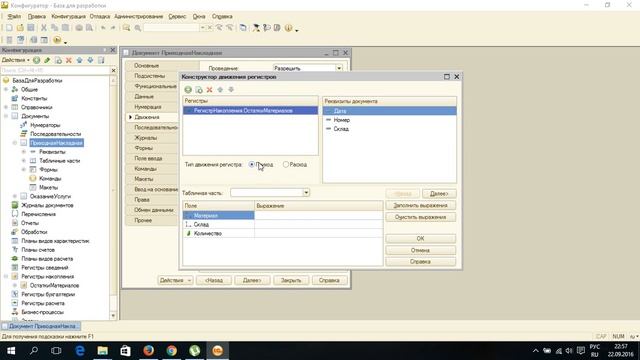Image resolution: width=640 pixels, height=360 pixels.
Task: Click the Paste clipboard toolbar icon
Action: tap(65, 28)
